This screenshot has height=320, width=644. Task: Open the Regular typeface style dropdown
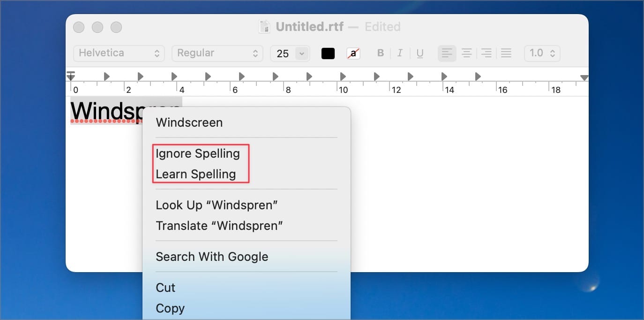[x=217, y=53]
